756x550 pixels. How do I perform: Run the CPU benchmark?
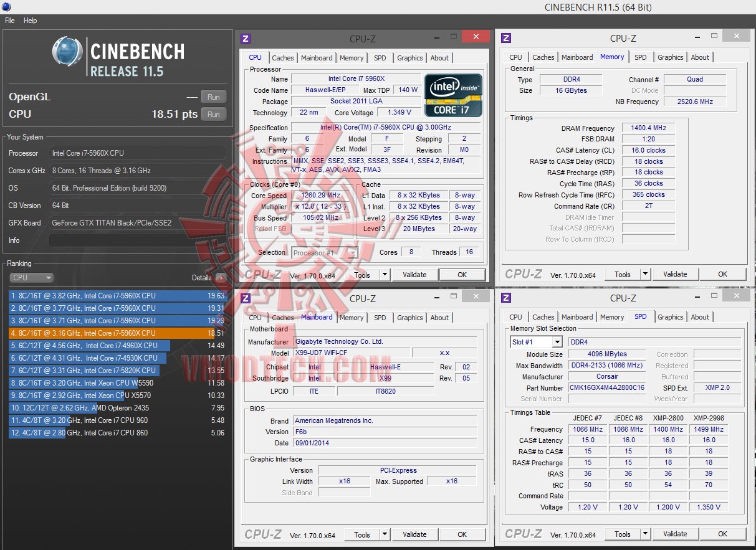tap(213, 114)
